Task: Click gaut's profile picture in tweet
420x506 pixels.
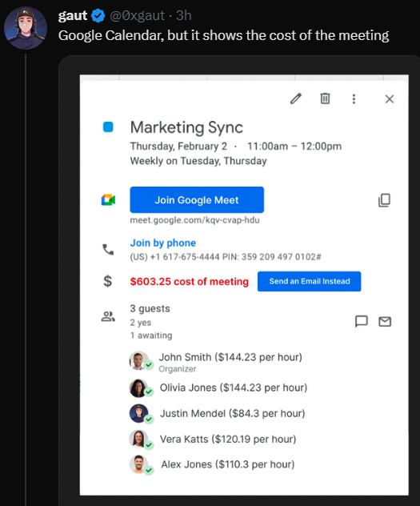Action: (26, 28)
